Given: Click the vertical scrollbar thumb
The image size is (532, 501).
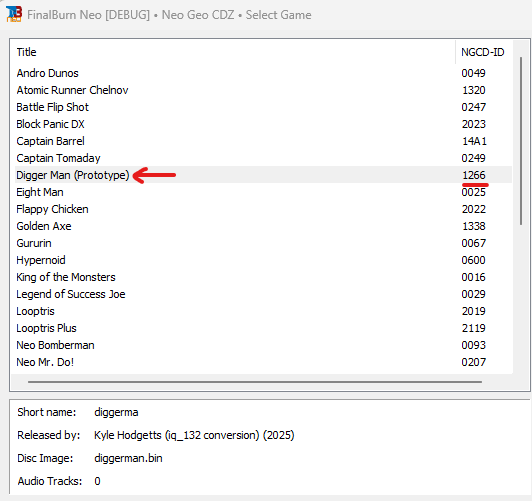Looking at the screenshot, I should [x=521, y=141].
